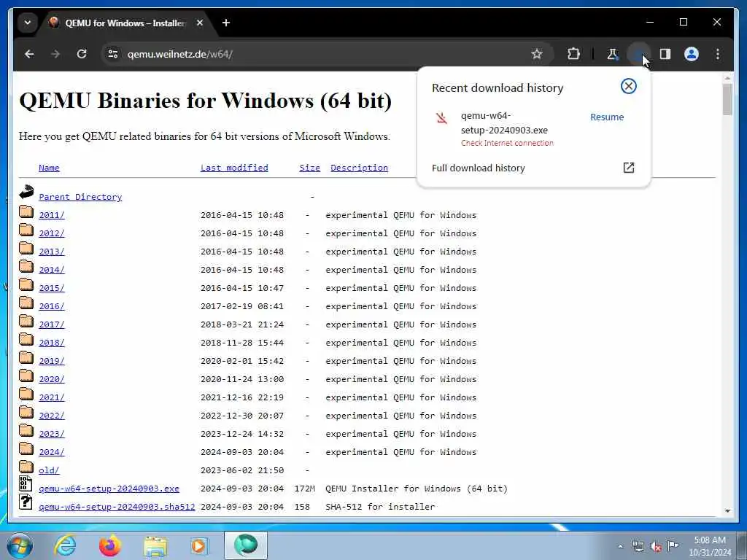Open the old/ folder link
Image resolution: width=747 pixels, height=560 pixels.
click(49, 470)
